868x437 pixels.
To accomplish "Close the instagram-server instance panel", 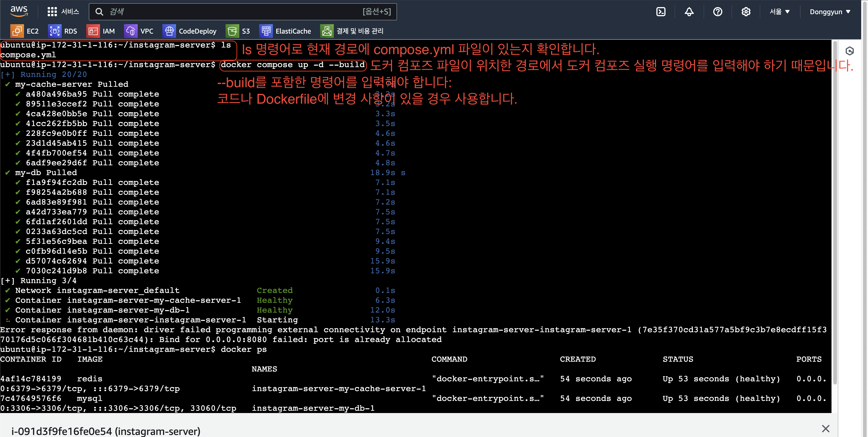I will pos(826,429).
